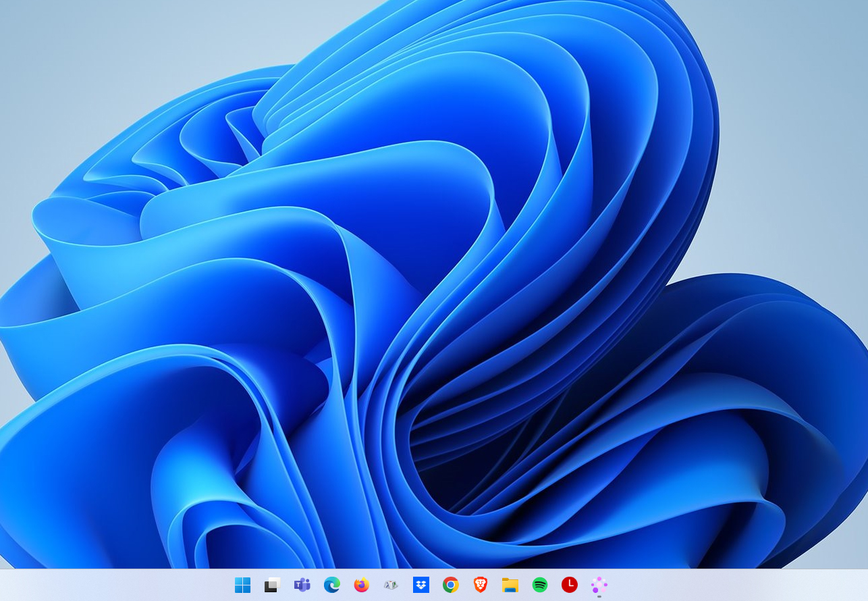Launch Microsoft Teams
This screenshot has width=868, height=601.
tap(302, 585)
